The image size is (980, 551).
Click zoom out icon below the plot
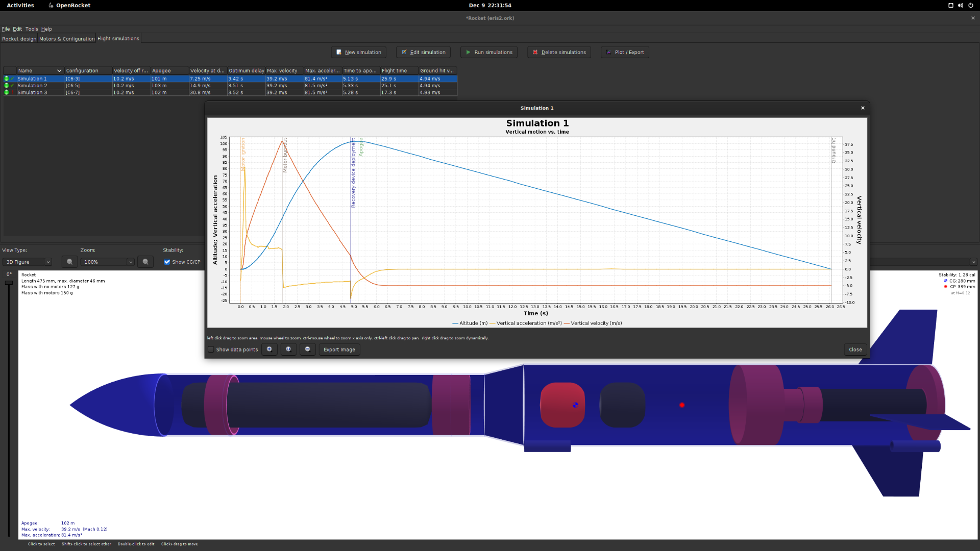point(307,349)
